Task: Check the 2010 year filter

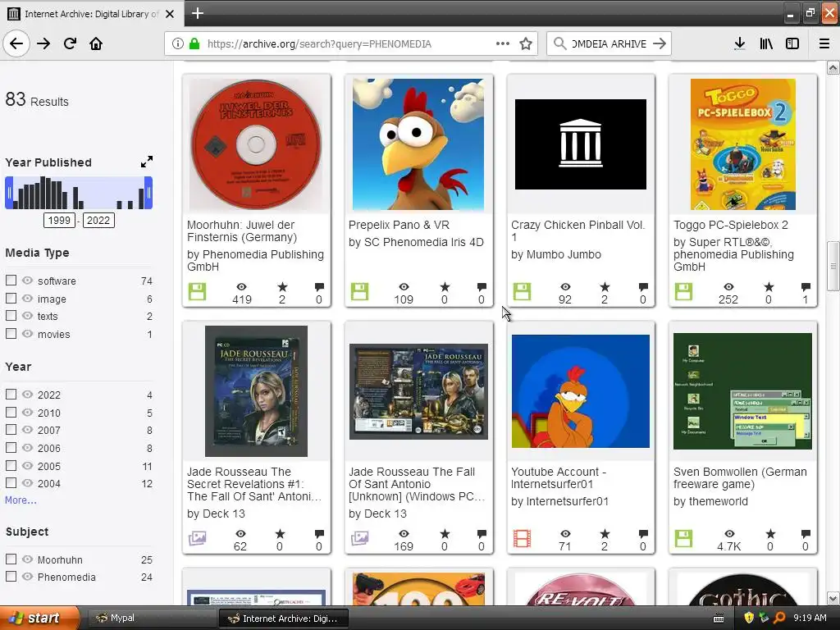Action: click(x=11, y=412)
